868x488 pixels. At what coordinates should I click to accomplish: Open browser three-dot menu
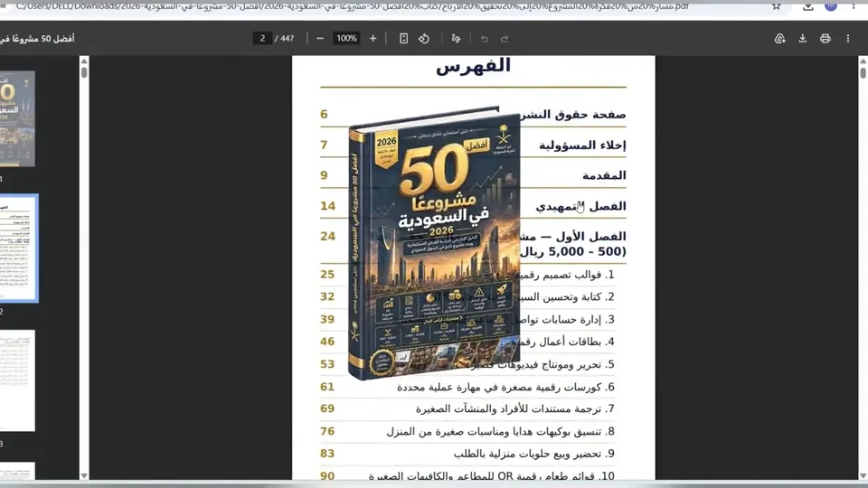[x=853, y=6]
